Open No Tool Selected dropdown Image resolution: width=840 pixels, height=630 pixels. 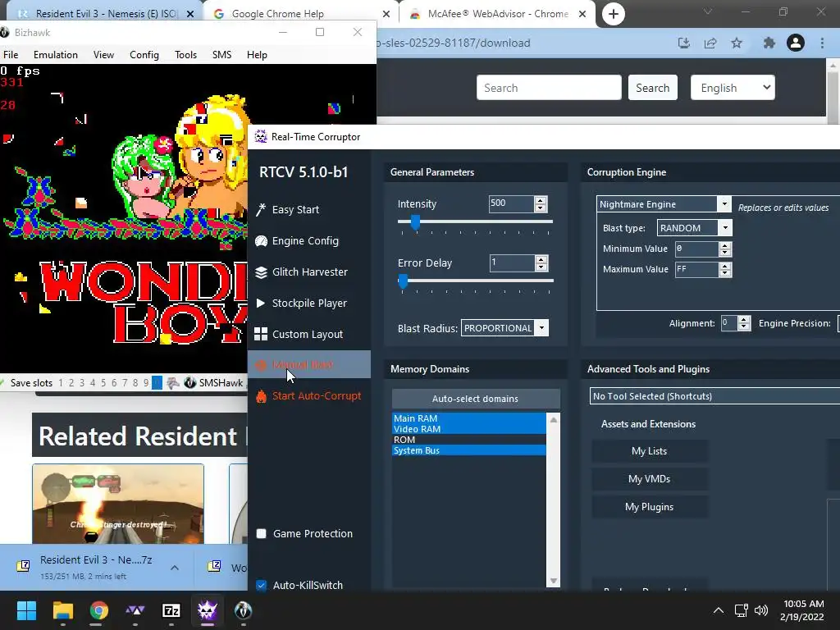[x=714, y=396]
